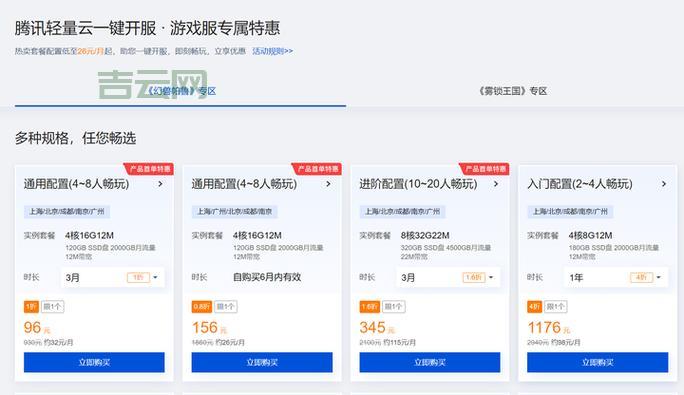Click the 通用配置 title on the 156元 card

pos(244,184)
